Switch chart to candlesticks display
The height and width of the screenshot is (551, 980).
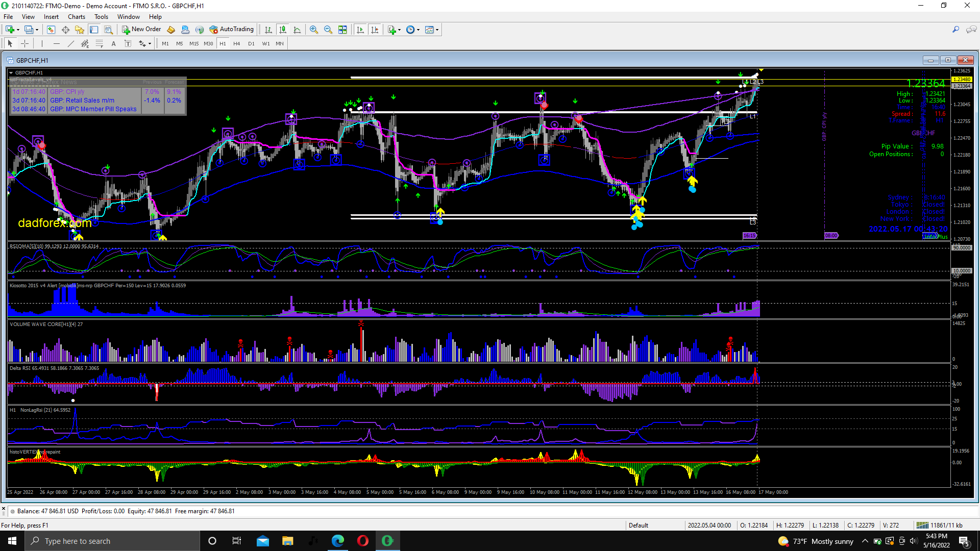[x=283, y=30]
